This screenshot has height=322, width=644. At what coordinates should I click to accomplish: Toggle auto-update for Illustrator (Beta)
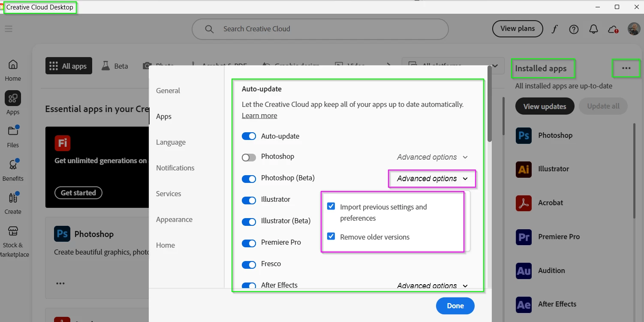coord(249,222)
